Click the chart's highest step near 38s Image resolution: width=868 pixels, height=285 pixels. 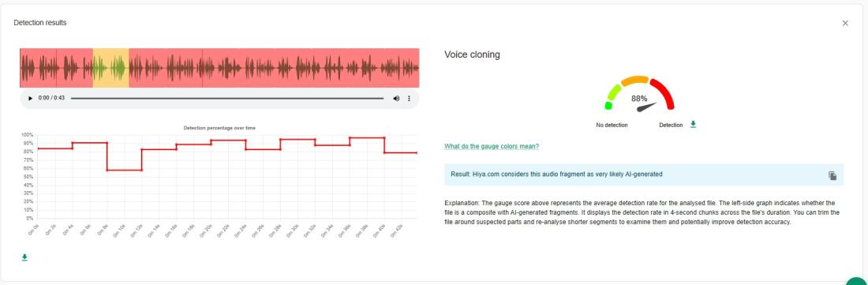pos(367,137)
